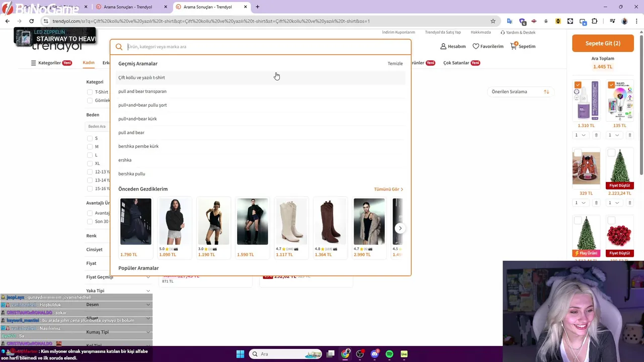The width and height of the screenshot is (644, 362).
Task: Check the T-Shirt category checkbox
Action: click(90, 92)
